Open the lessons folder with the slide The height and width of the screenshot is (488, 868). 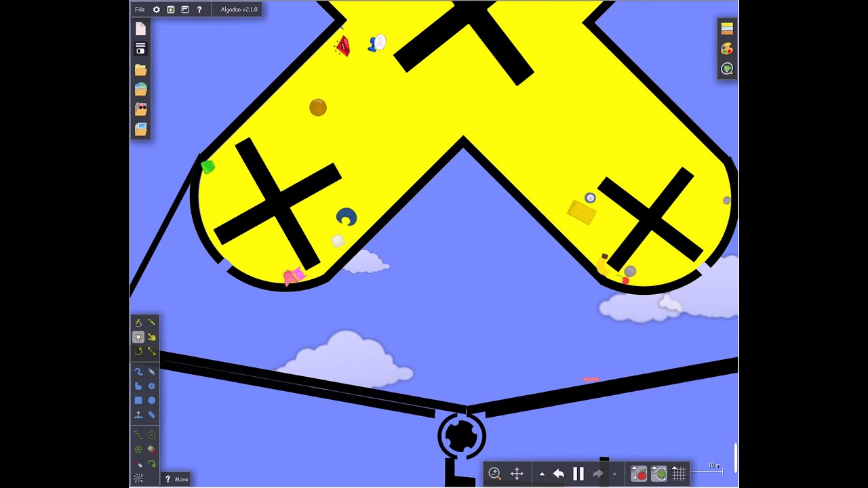[x=140, y=128]
